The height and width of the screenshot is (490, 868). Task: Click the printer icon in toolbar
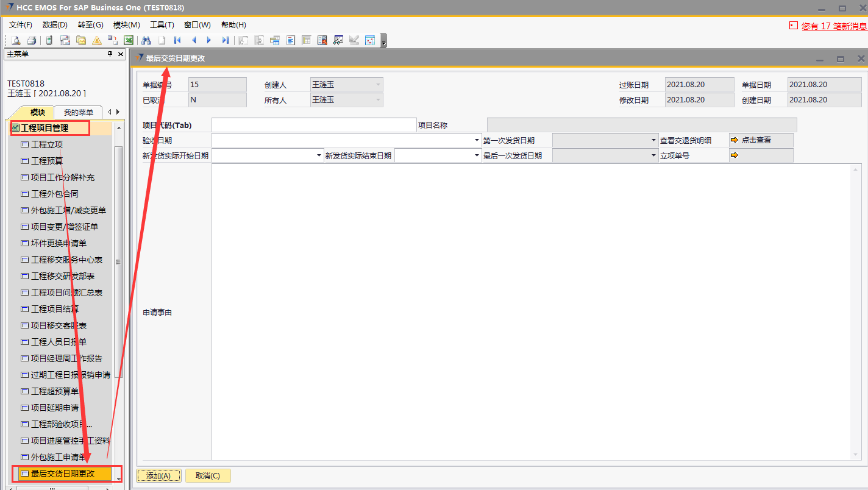pos(32,40)
